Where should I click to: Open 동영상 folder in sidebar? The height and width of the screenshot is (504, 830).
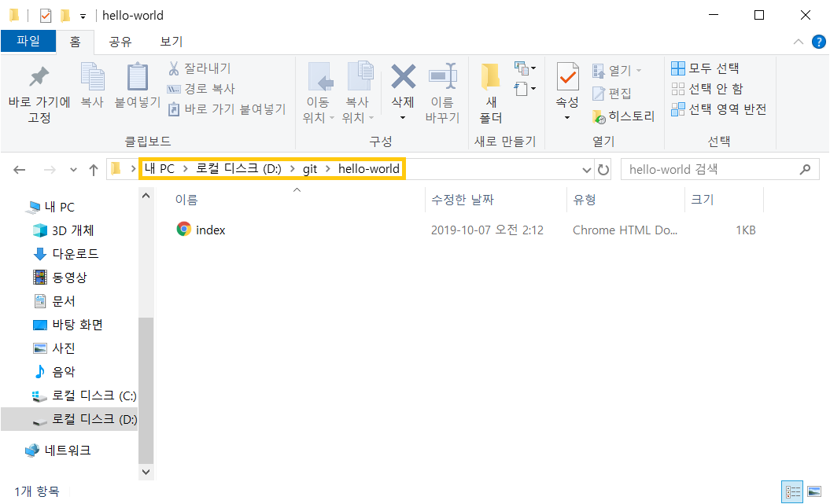tap(60, 277)
